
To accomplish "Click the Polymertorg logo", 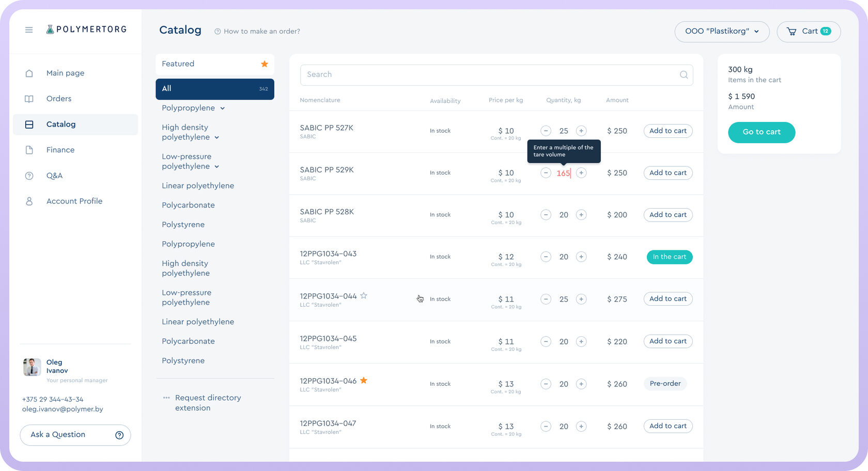I will (x=86, y=29).
